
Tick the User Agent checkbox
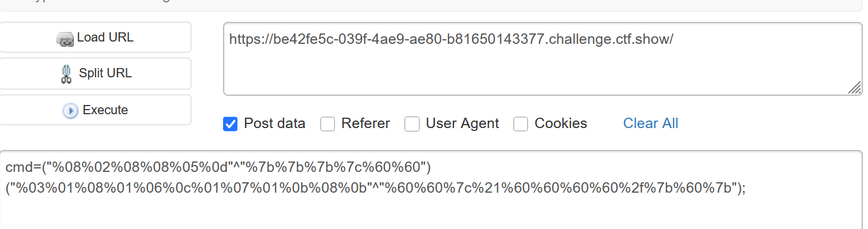pyautogui.click(x=412, y=124)
